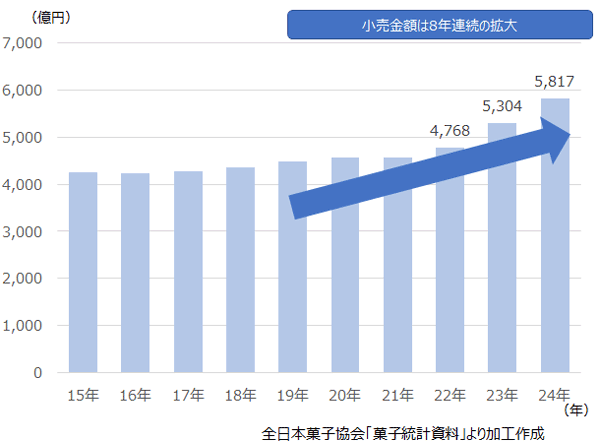Click the 全日本菓子協会 source citation text
This screenshot has height=441, width=600.
click(x=402, y=431)
